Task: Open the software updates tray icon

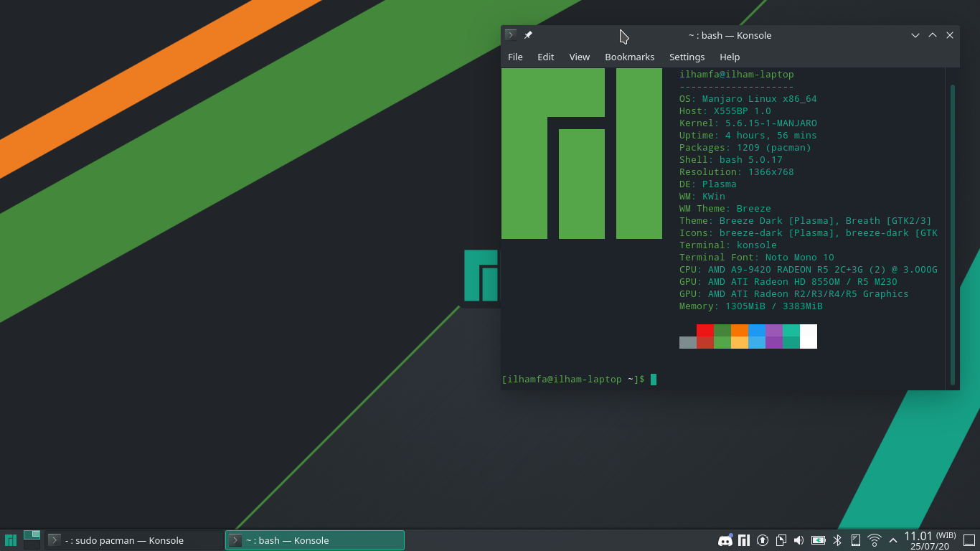Action: pos(763,540)
